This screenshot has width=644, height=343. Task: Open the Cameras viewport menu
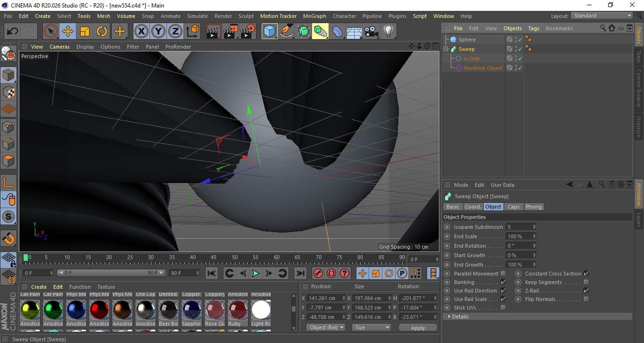60,47
